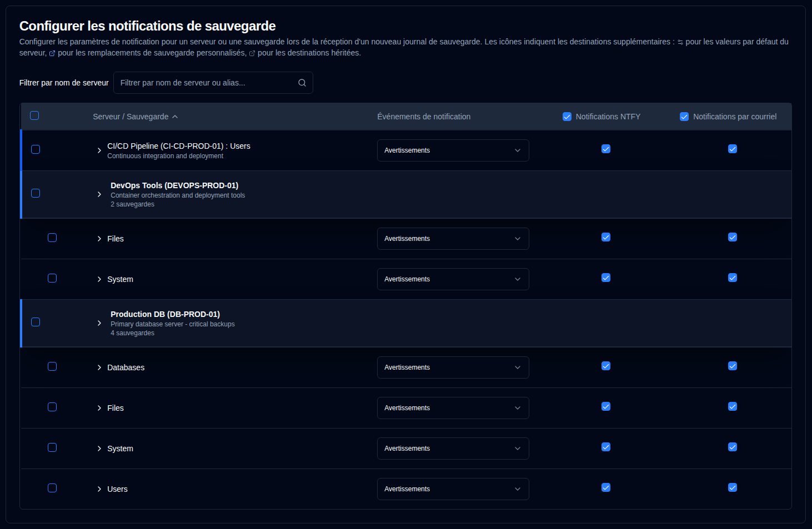
Task: Click the '4 sauvegardes' label under Production DB
Action: point(133,333)
